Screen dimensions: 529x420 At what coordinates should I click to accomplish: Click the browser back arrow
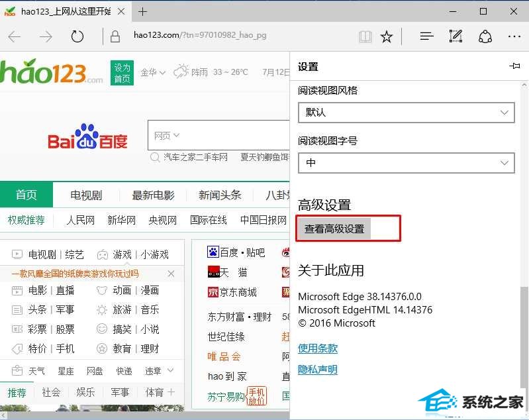pos(15,36)
